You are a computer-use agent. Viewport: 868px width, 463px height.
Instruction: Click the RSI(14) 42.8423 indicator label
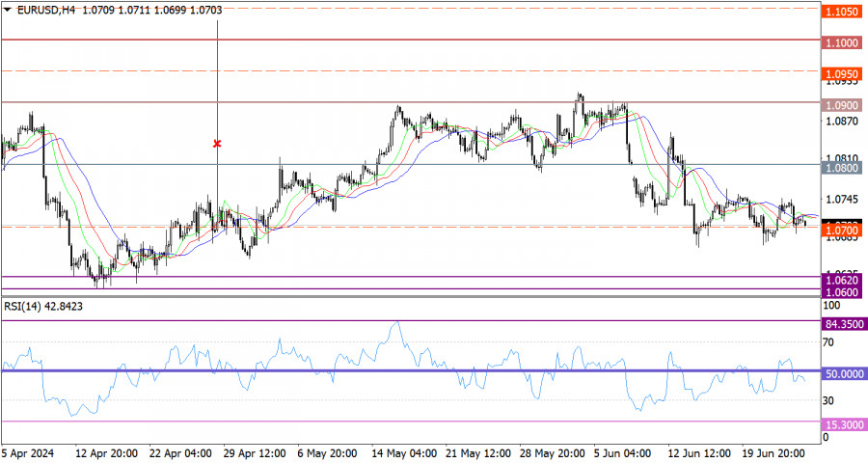43,307
